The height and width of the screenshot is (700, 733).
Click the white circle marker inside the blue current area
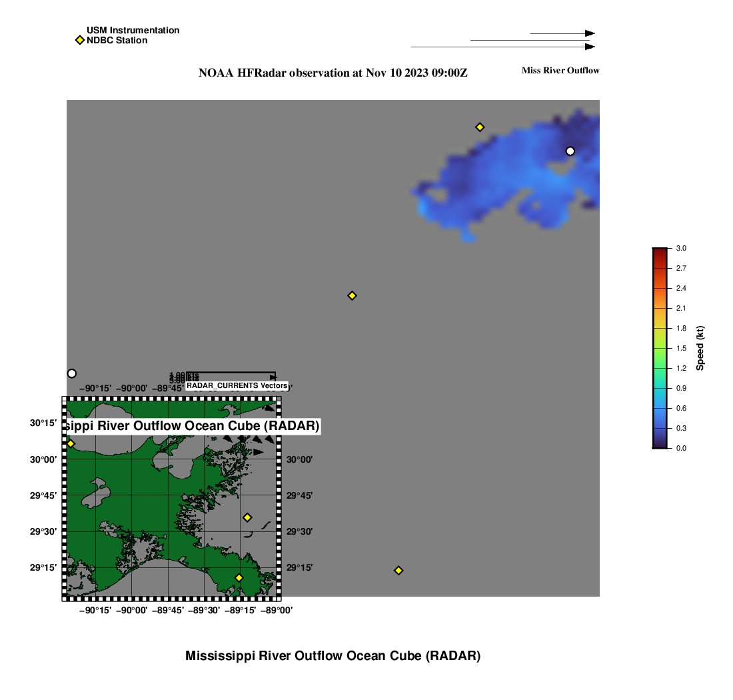click(570, 151)
